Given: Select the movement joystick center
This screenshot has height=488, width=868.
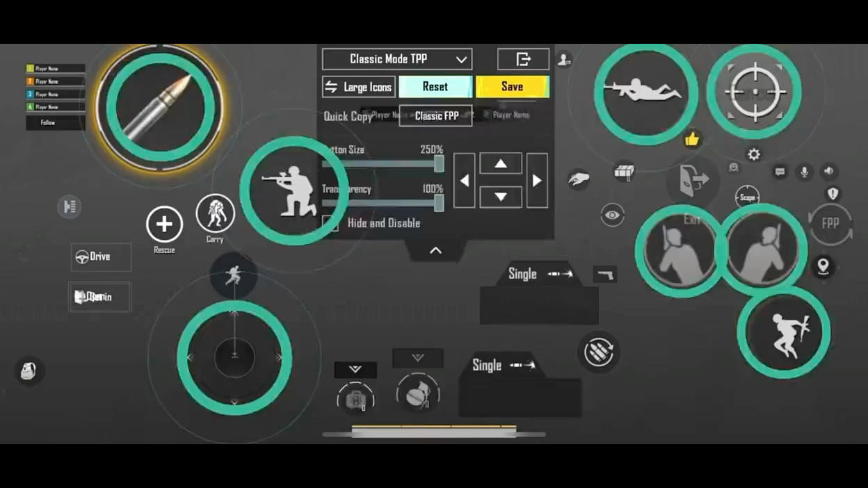Looking at the screenshot, I should (234, 357).
